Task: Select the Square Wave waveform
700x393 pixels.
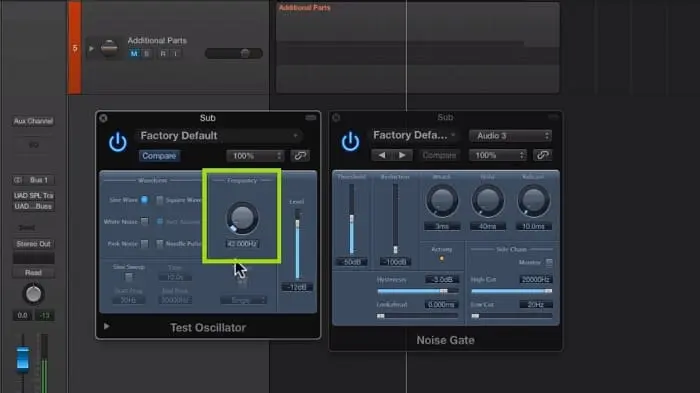Action: click(159, 200)
